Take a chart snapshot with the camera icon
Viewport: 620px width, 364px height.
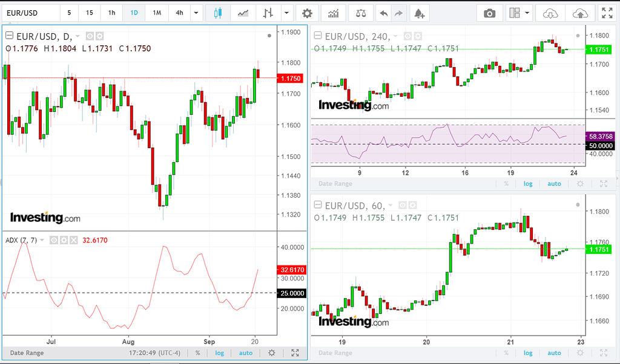[490, 12]
